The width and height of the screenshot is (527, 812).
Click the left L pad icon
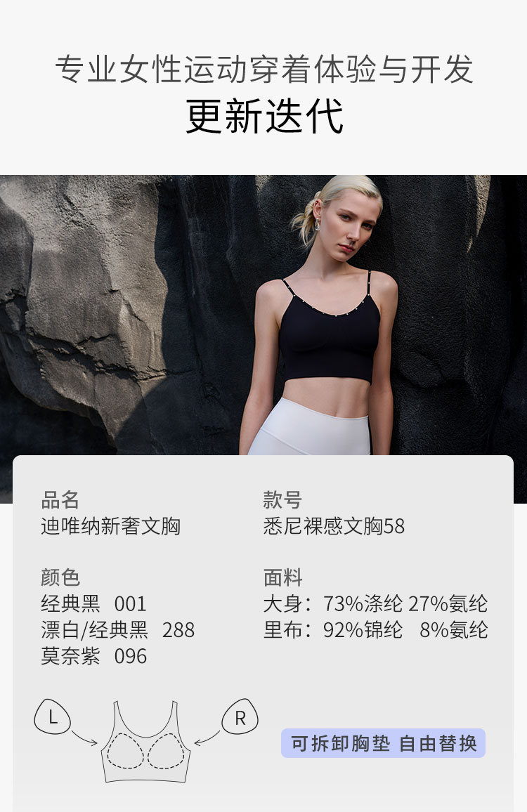pos(52,716)
